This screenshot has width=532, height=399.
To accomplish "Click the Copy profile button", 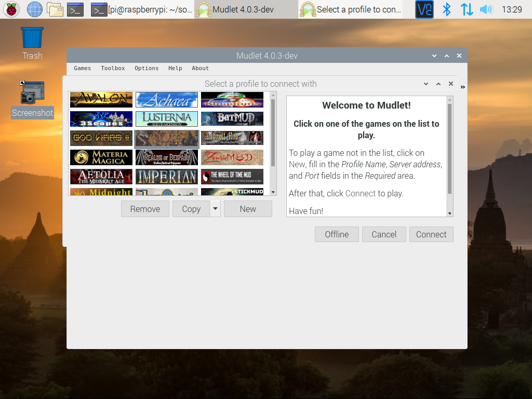I will 191,209.
